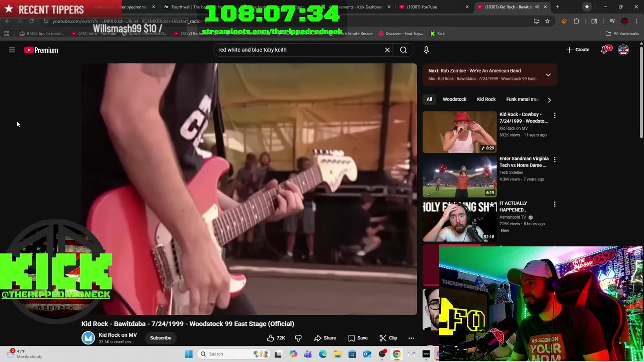Open Copilot from taskbar

293,354
